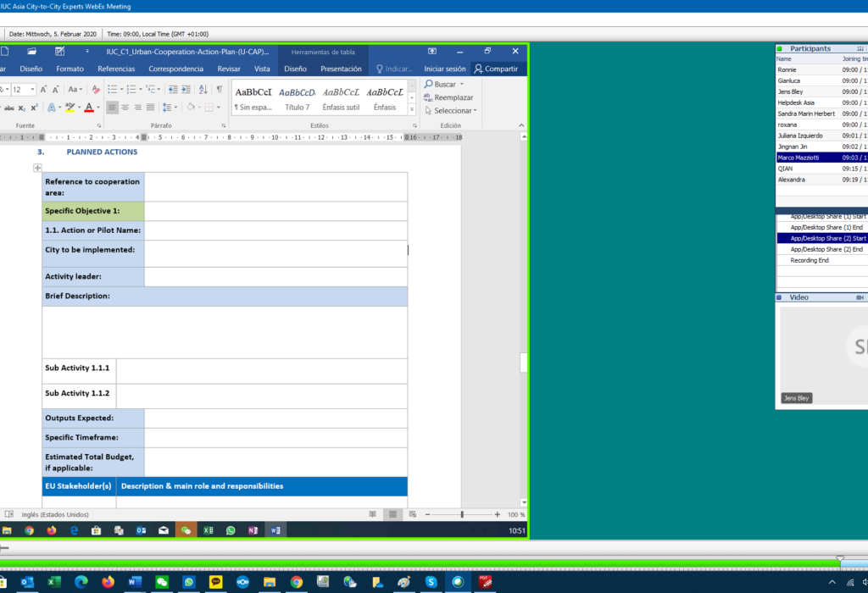
Task: Click the Compartir share button
Action: coord(496,69)
